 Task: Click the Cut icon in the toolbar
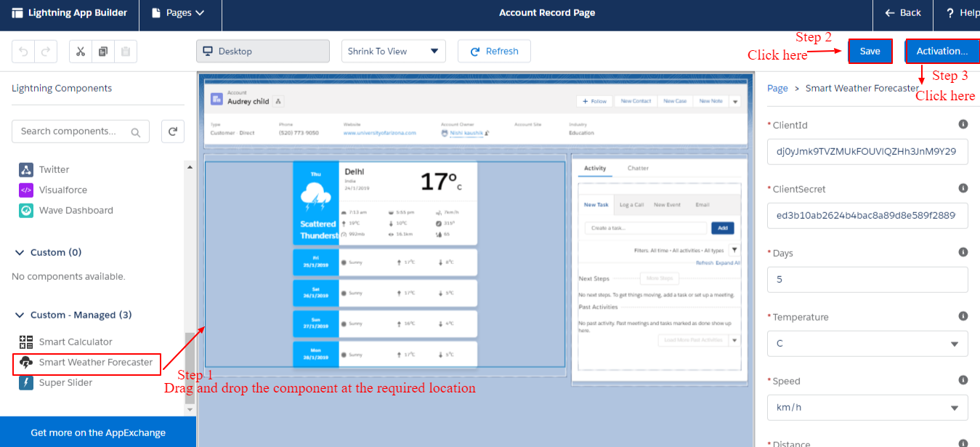click(81, 51)
